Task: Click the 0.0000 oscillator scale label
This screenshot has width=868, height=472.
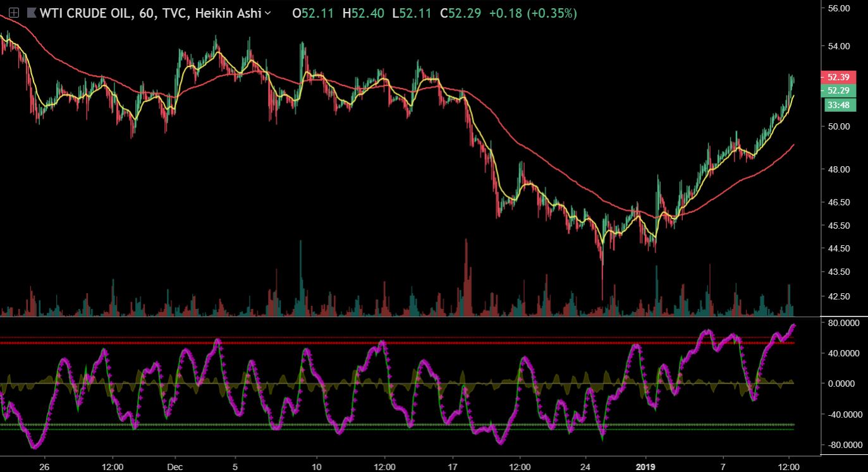Action: point(842,384)
